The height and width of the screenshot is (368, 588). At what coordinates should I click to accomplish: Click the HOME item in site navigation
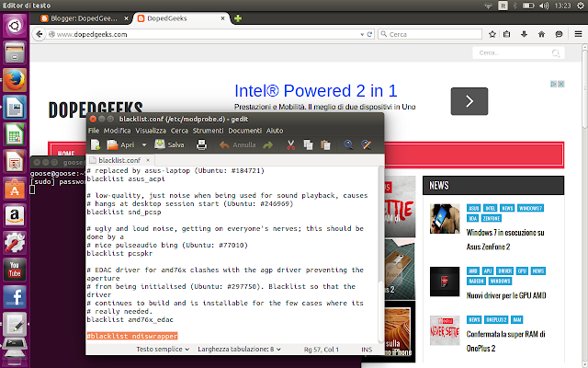click(66, 154)
